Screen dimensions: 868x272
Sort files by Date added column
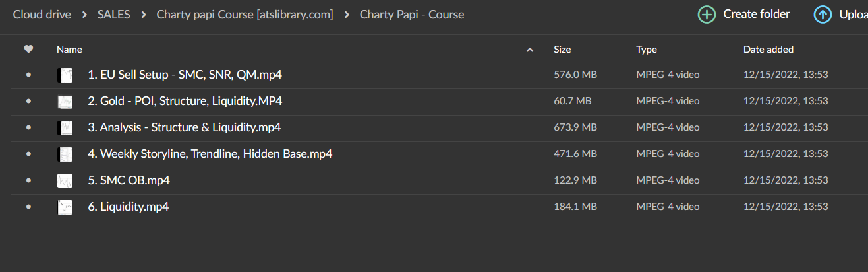768,50
